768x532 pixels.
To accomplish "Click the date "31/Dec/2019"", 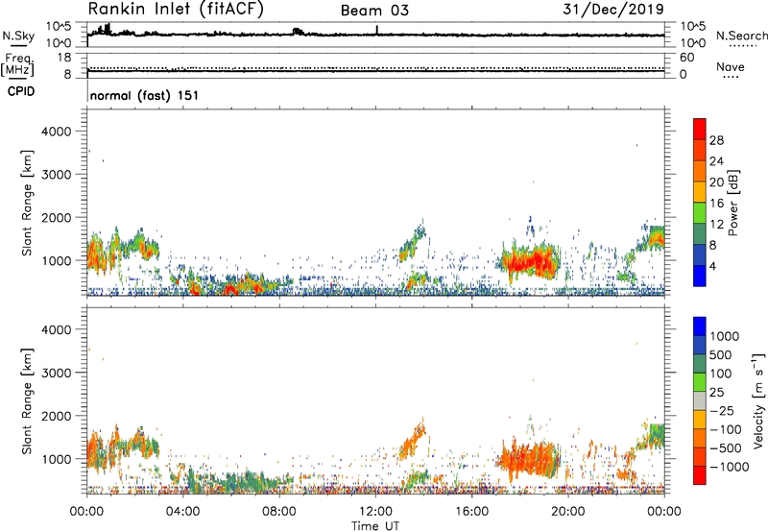I will [613, 9].
